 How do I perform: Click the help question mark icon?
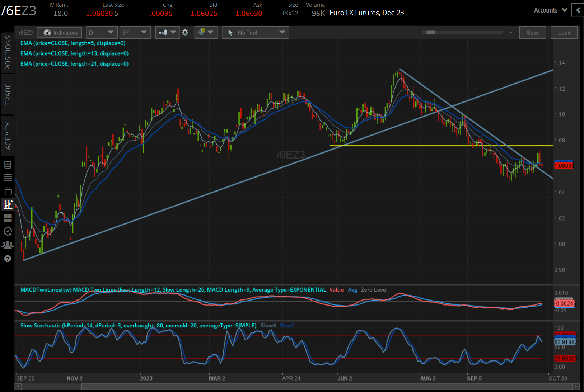click(8, 259)
